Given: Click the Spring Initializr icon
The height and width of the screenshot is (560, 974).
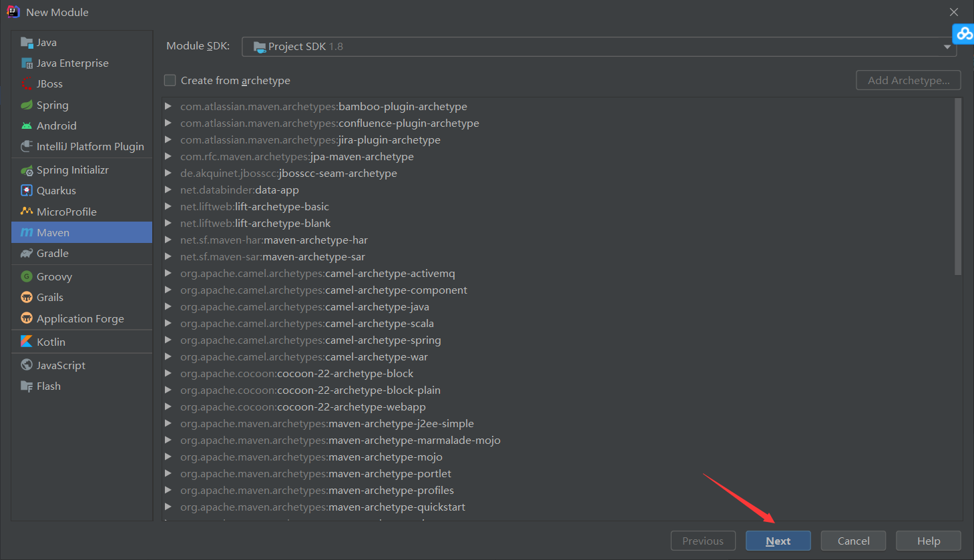Looking at the screenshot, I should 27,170.
